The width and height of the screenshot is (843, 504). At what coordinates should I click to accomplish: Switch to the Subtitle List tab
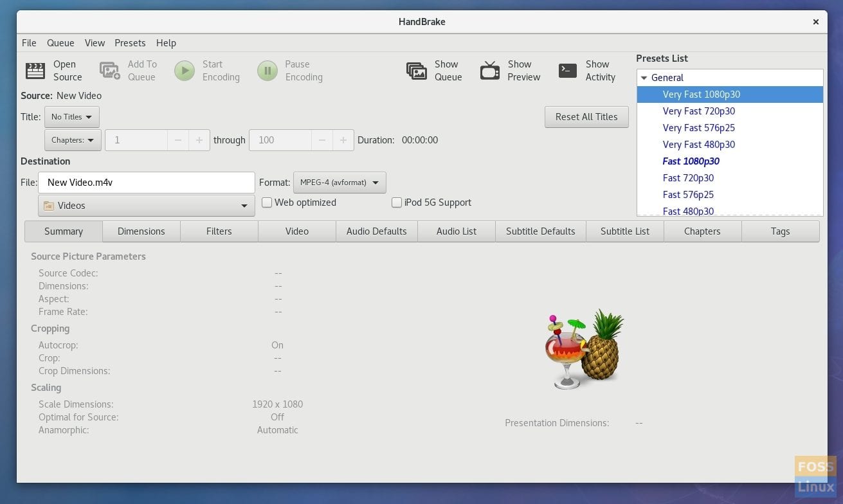click(625, 231)
